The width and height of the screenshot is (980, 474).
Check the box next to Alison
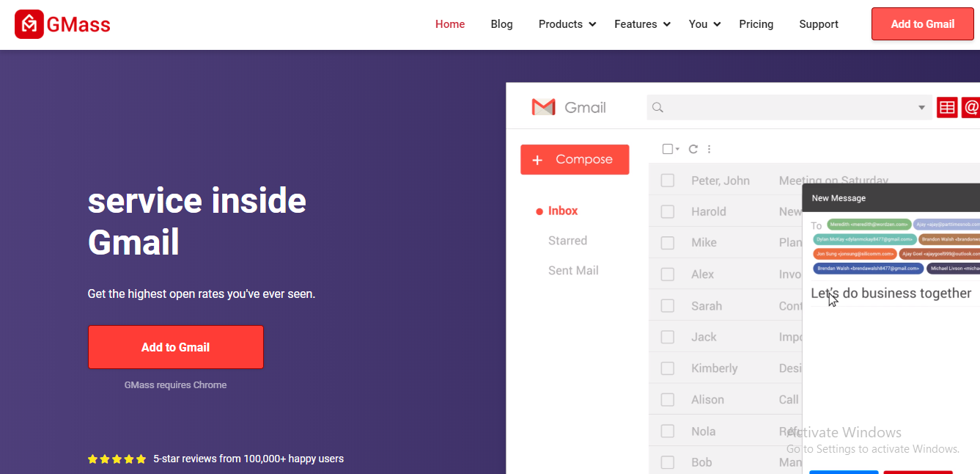[668, 400]
